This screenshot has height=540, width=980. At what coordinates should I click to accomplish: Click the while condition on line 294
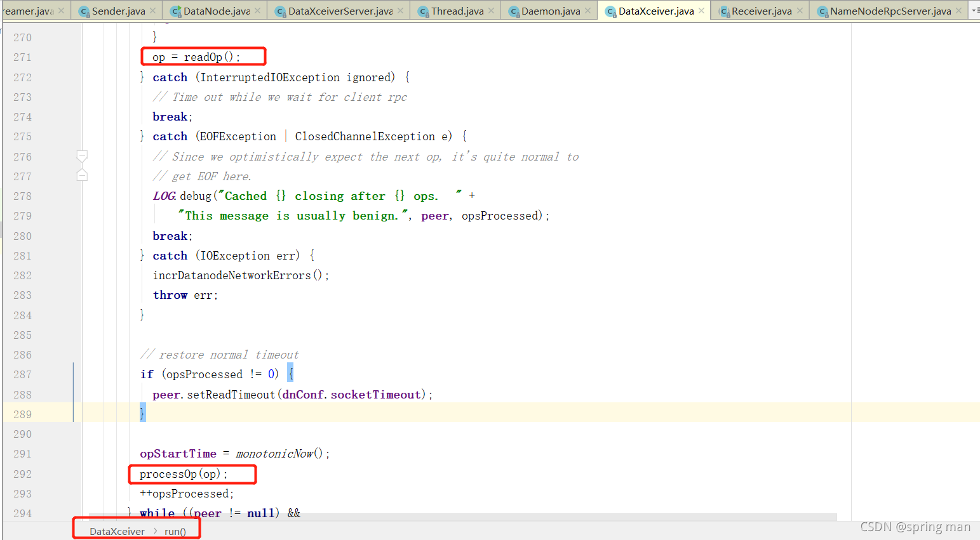220,513
